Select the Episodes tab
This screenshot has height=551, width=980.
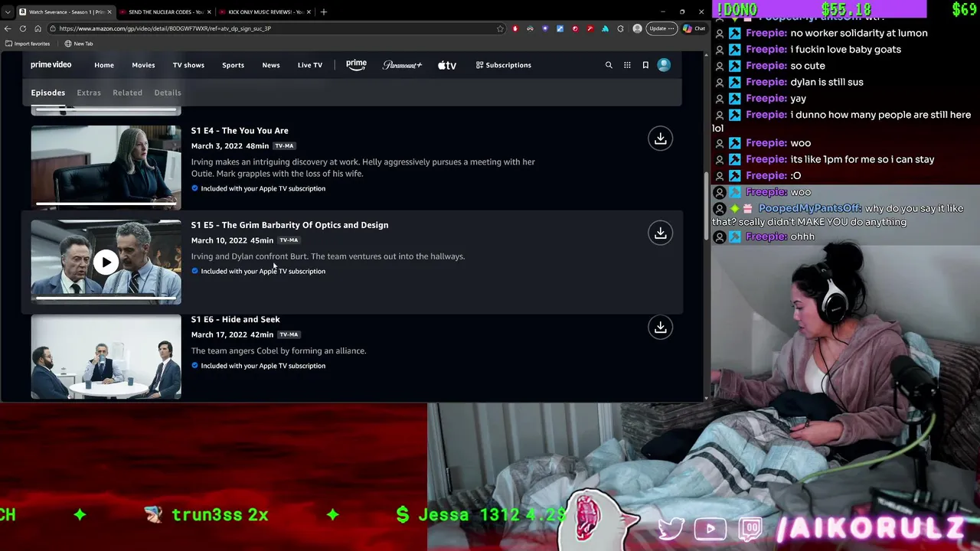point(47,93)
